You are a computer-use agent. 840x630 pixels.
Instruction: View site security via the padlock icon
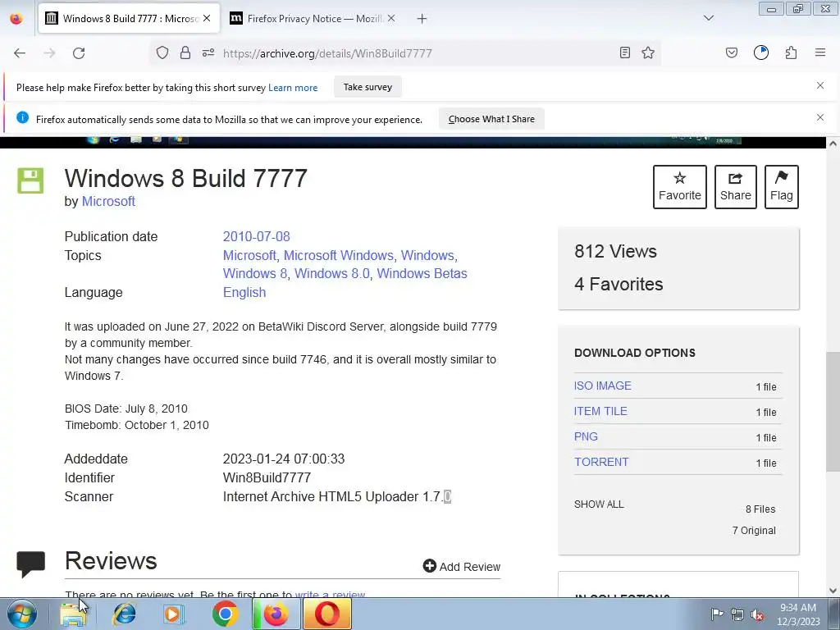pyautogui.click(x=185, y=52)
